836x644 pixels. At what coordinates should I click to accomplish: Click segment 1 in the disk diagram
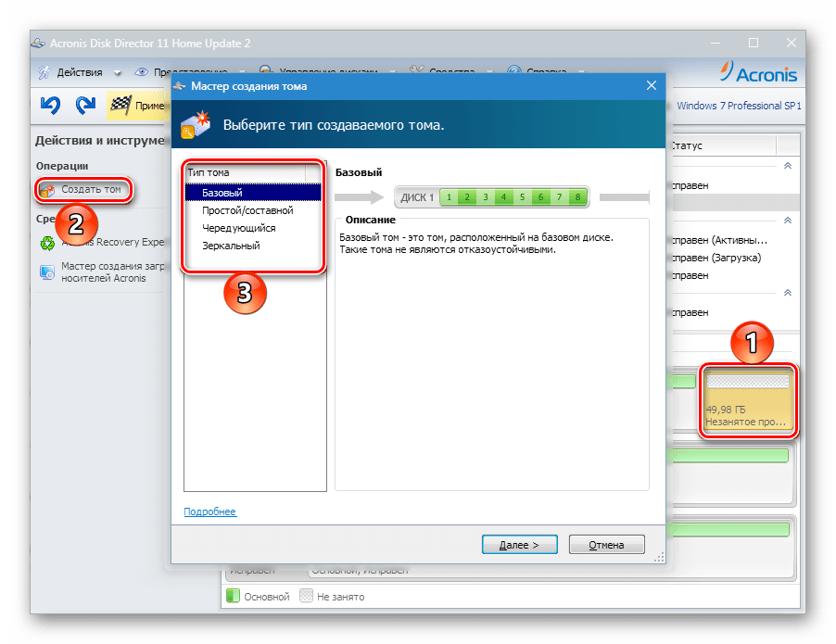pos(449,197)
